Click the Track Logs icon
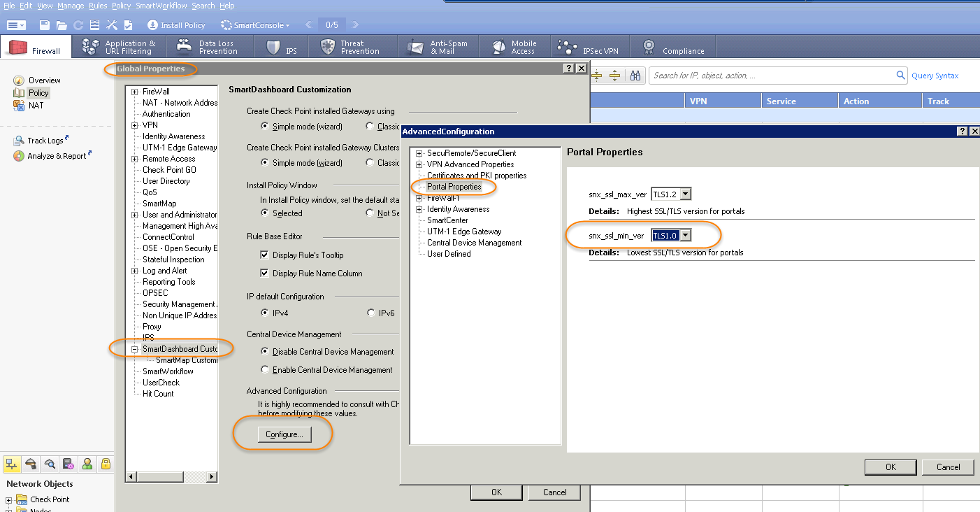Image resolution: width=980 pixels, height=512 pixels. pyautogui.click(x=19, y=141)
